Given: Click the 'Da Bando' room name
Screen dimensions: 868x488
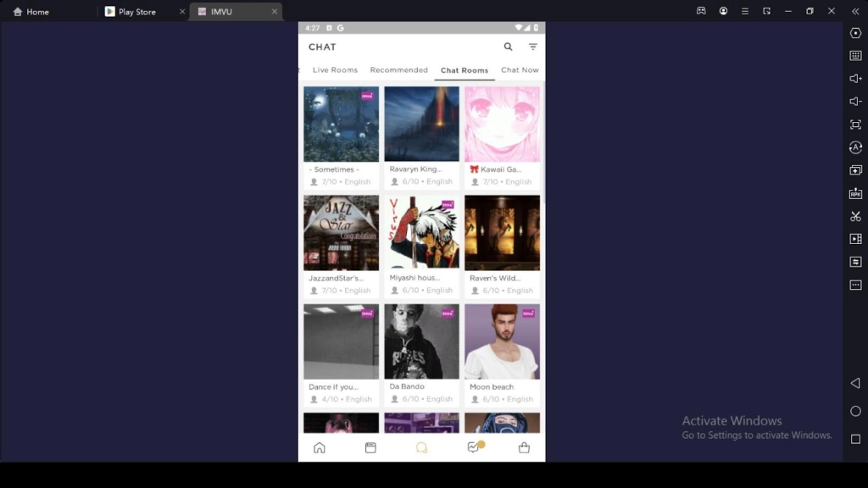Looking at the screenshot, I should coord(407,386).
